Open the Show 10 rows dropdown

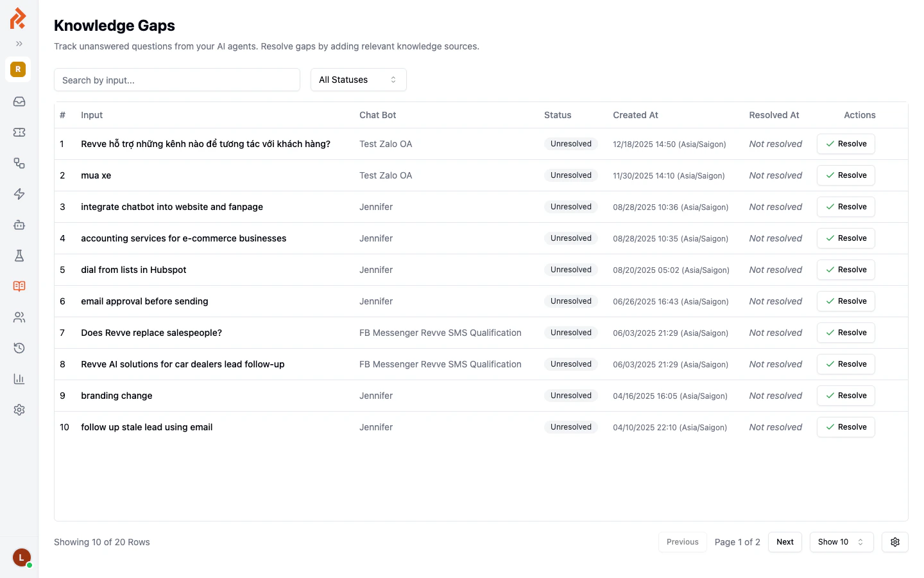pos(841,541)
